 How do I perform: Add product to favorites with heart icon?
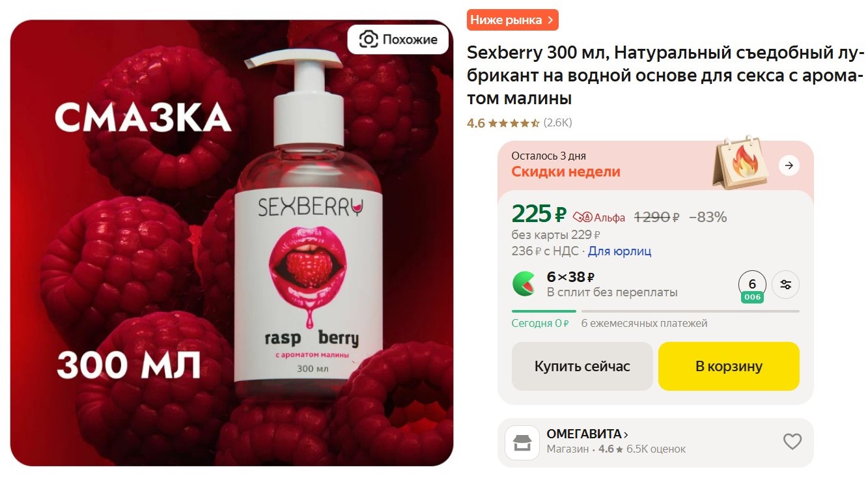(792, 442)
